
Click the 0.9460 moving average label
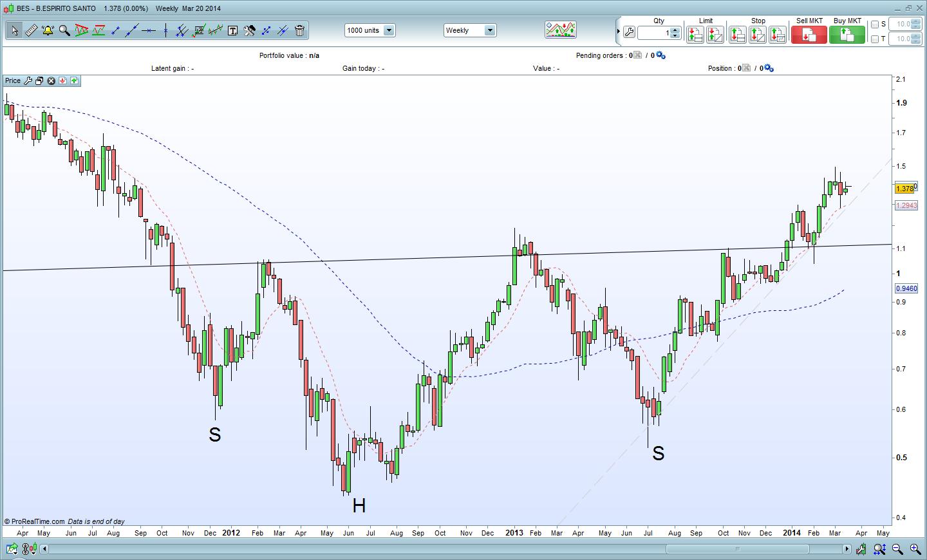point(906,289)
